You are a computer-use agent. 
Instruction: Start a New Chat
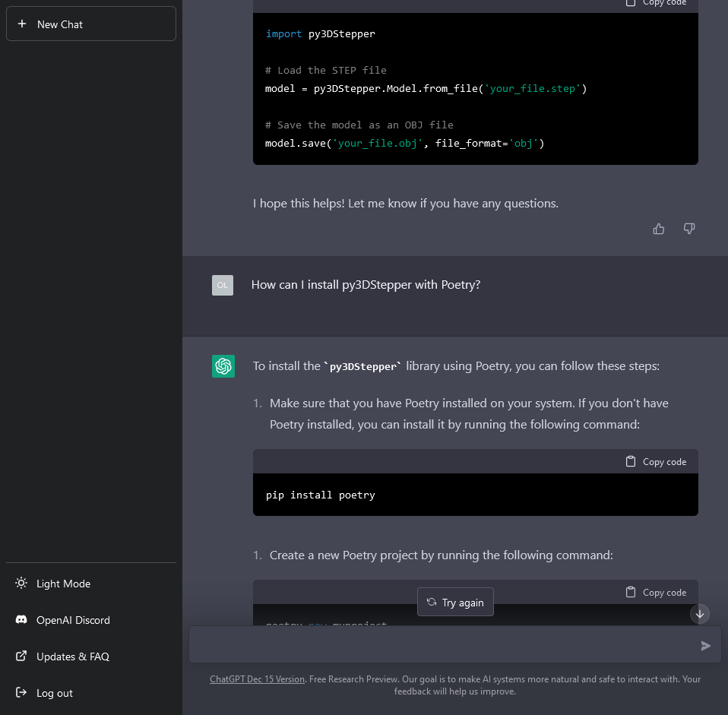91,24
